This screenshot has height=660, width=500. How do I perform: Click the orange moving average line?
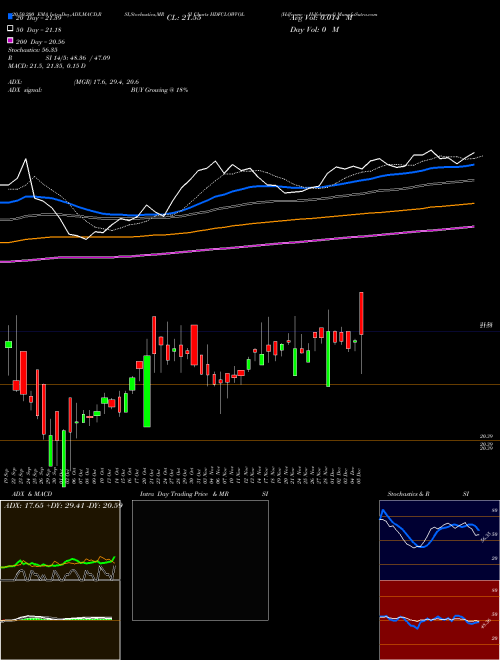click(x=236, y=225)
